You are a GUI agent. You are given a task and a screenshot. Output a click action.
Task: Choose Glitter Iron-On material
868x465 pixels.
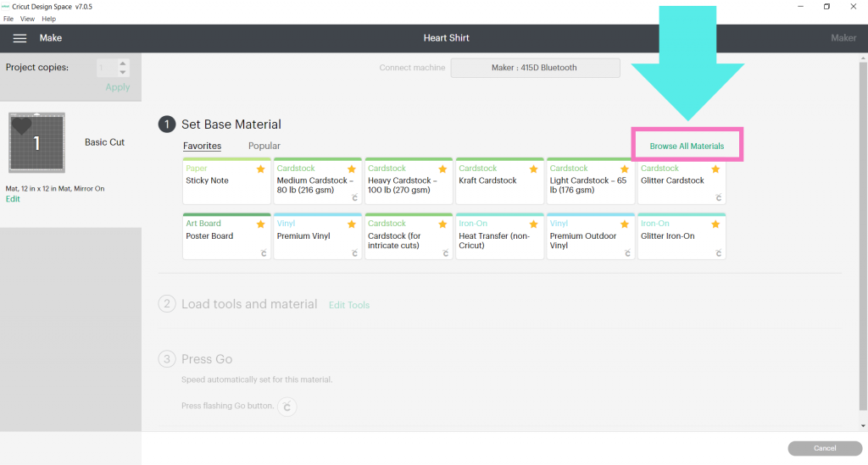click(x=682, y=236)
